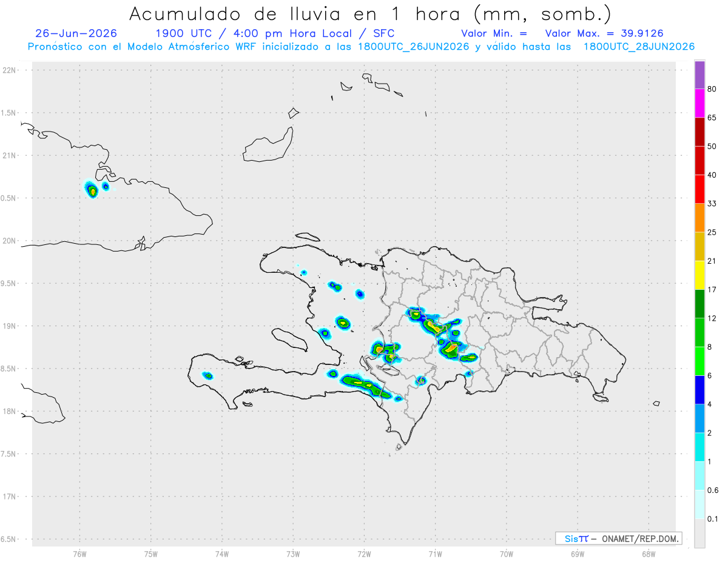Click the green band between 8 and 12
This screenshot has height=562, width=728.
pyautogui.click(x=699, y=333)
